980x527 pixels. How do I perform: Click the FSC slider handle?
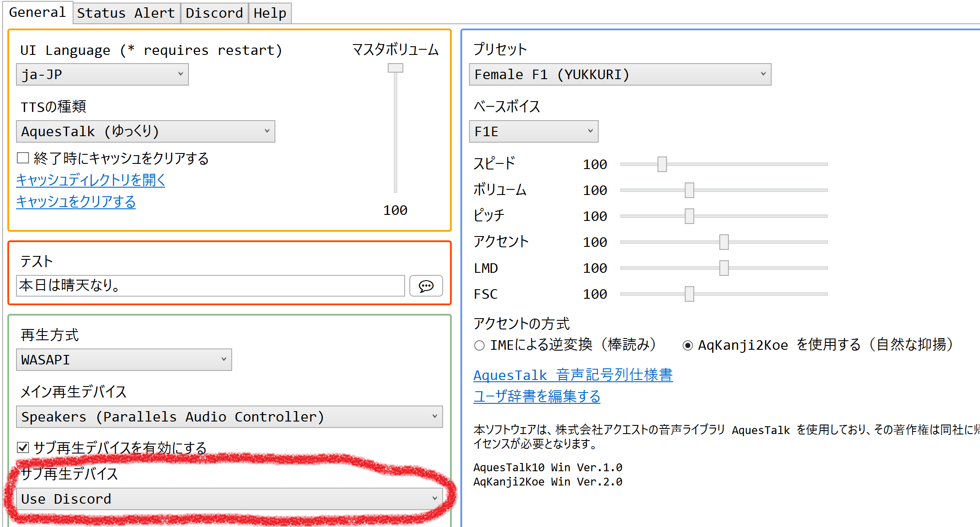tap(690, 294)
